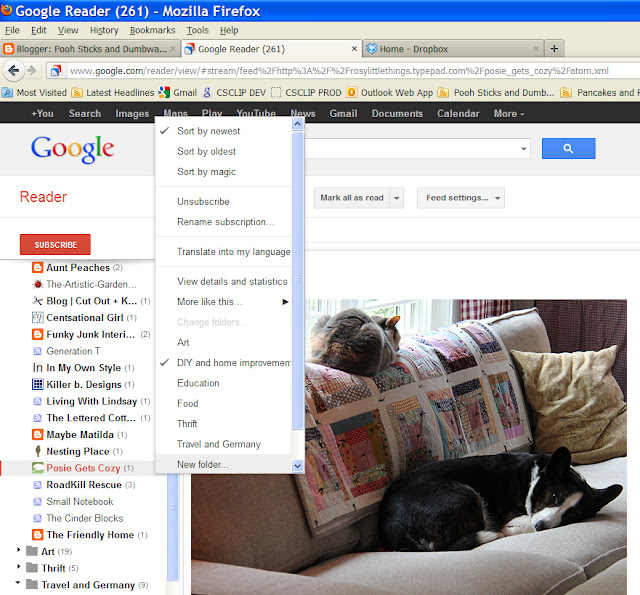The image size is (640, 595).
Task: Click the blue Google search magnifier button
Action: (568, 149)
